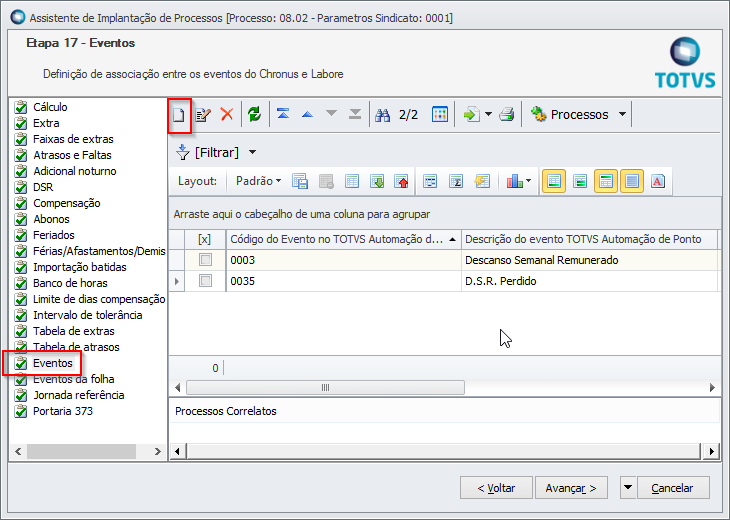The height and width of the screenshot is (520, 730).
Task: Check the checkbox for event 0035
Action: (x=205, y=281)
